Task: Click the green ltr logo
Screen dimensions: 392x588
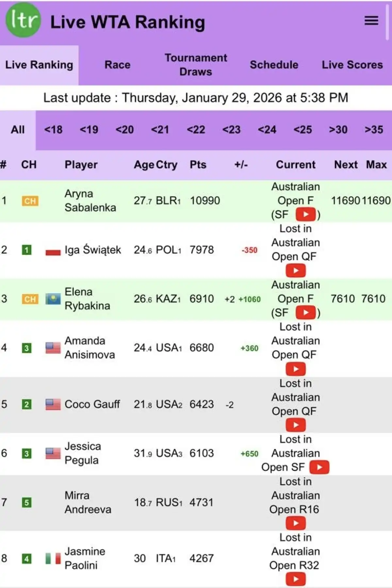Action: pyautogui.click(x=24, y=20)
